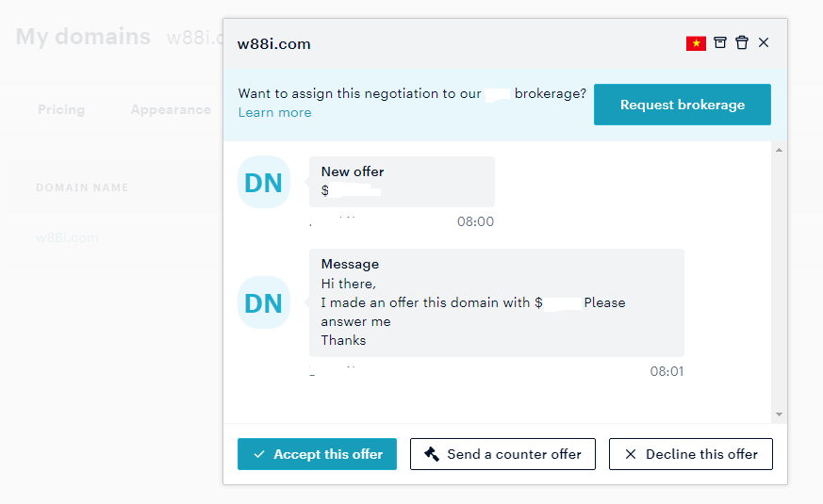823x504 pixels.
Task: Accept this offer
Action: (x=317, y=454)
